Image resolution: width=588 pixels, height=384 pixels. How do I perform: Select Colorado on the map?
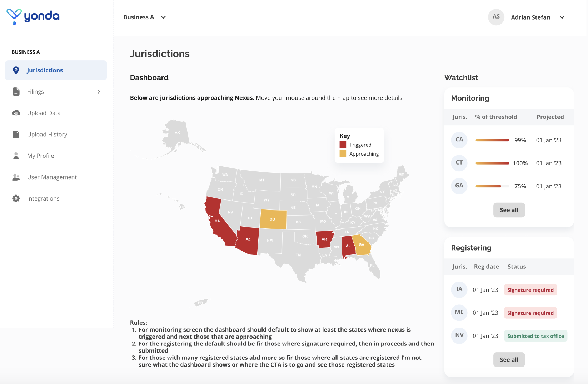(x=273, y=219)
